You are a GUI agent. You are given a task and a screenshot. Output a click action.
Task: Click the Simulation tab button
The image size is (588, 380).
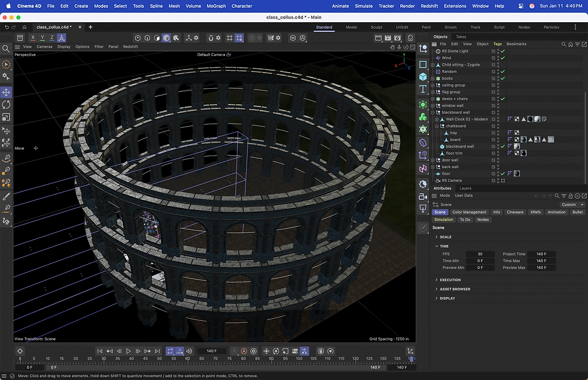pyautogui.click(x=444, y=220)
